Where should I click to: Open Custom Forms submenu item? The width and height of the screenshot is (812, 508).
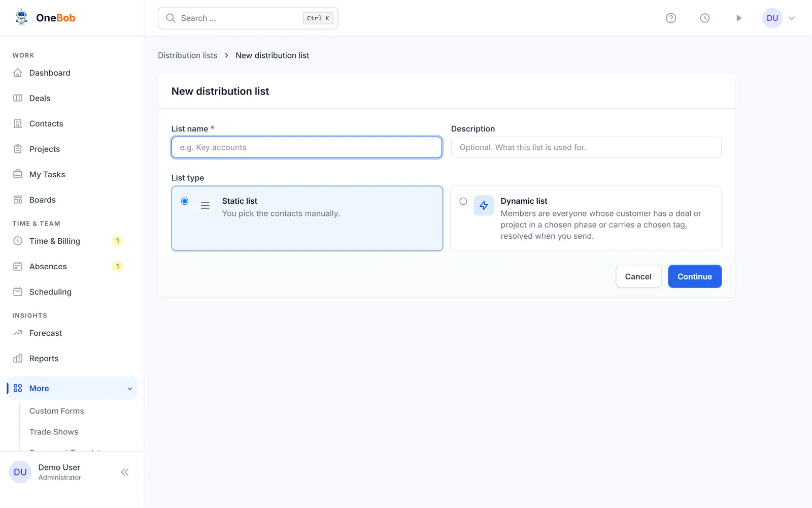pyautogui.click(x=57, y=411)
